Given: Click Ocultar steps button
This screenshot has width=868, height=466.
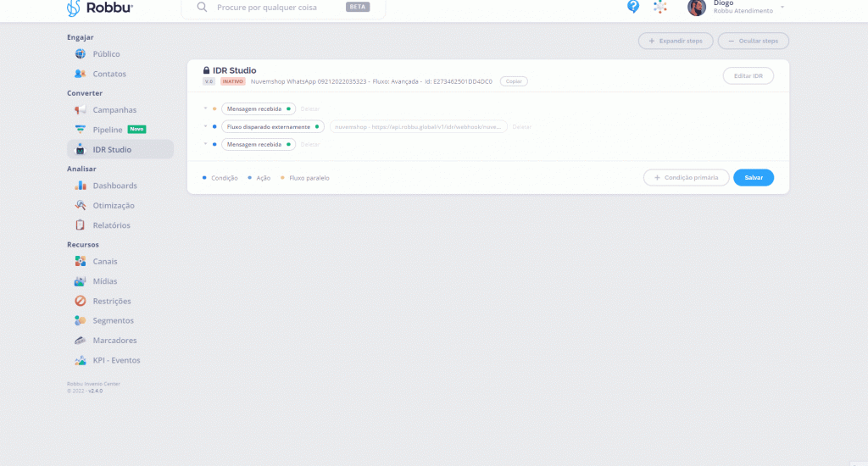Looking at the screenshot, I should click(x=753, y=41).
